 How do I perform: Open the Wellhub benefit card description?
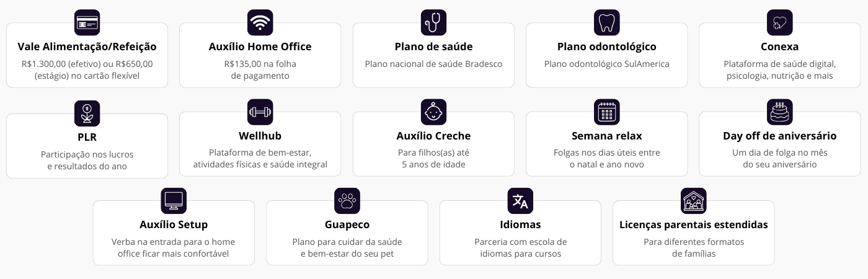[260, 159]
